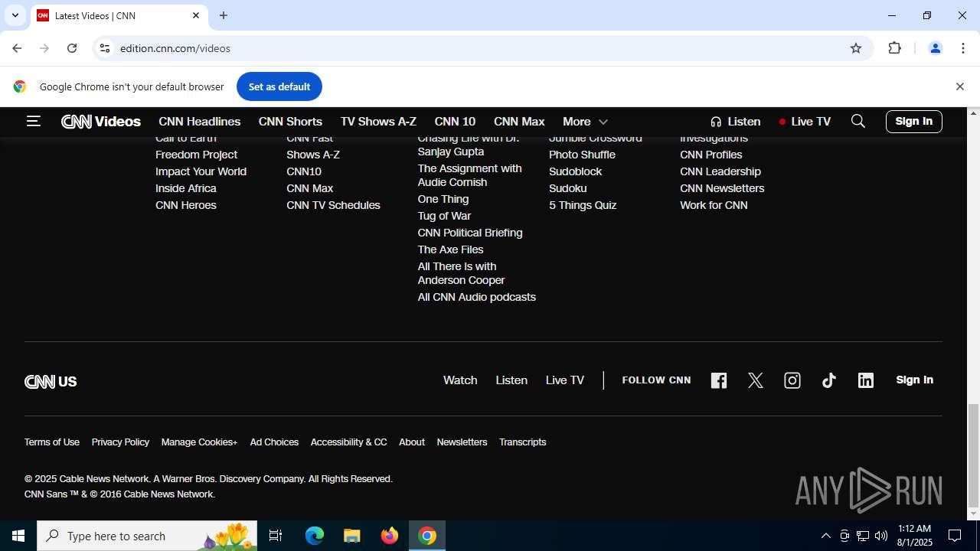This screenshot has width=980, height=551.
Task: Open Impact Your World link
Action: click(x=201, y=171)
